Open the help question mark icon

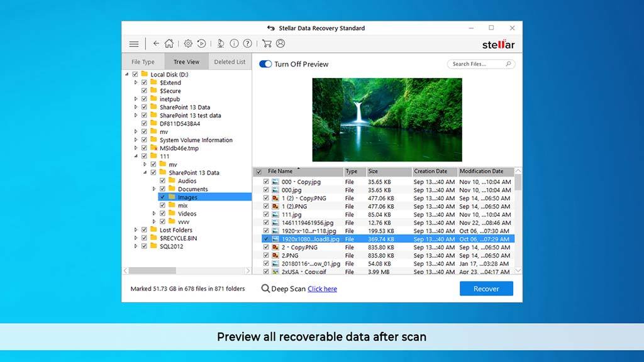[x=247, y=43]
